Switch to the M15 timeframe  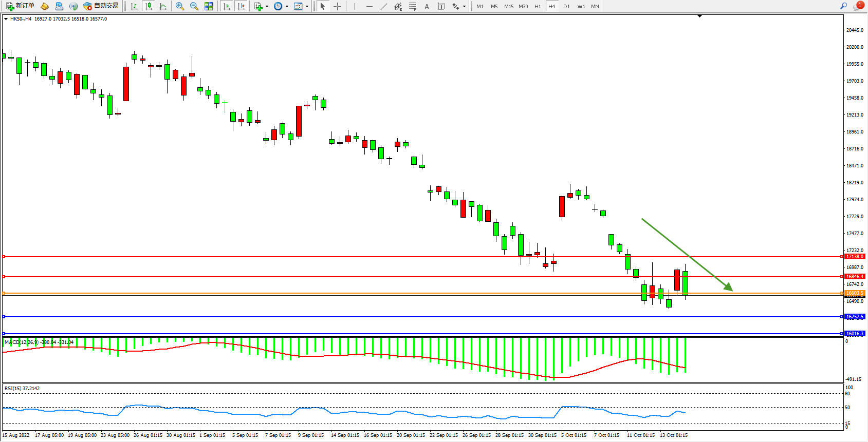click(508, 6)
